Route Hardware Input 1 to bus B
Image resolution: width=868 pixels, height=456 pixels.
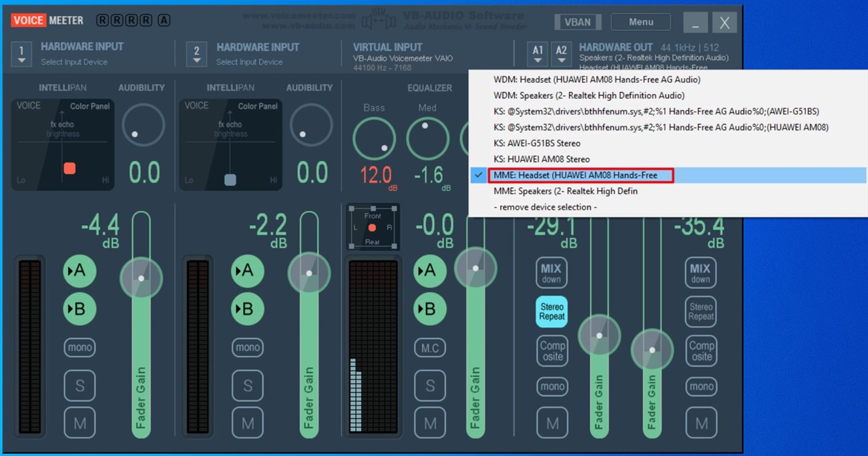coord(80,309)
